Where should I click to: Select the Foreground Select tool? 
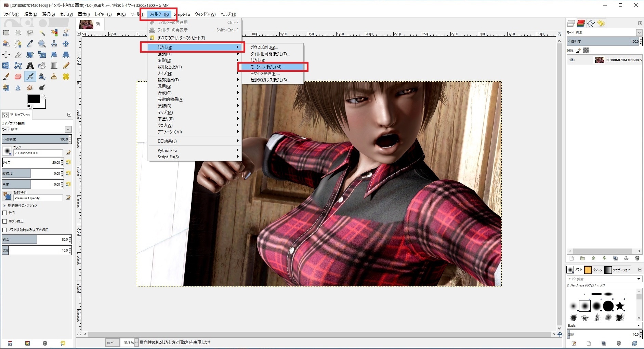(x=6, y=44)
